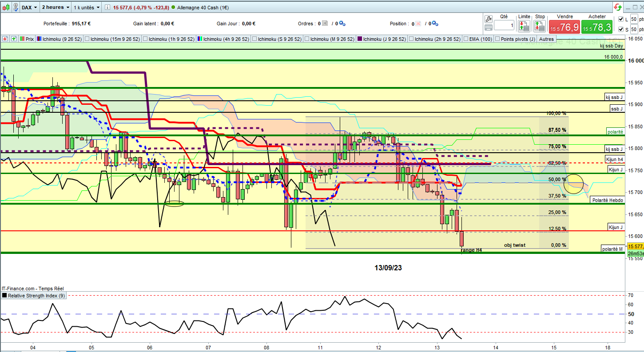The image size is (644, 352).
Task: Click the Limite order icon
Action: point(524,26)
